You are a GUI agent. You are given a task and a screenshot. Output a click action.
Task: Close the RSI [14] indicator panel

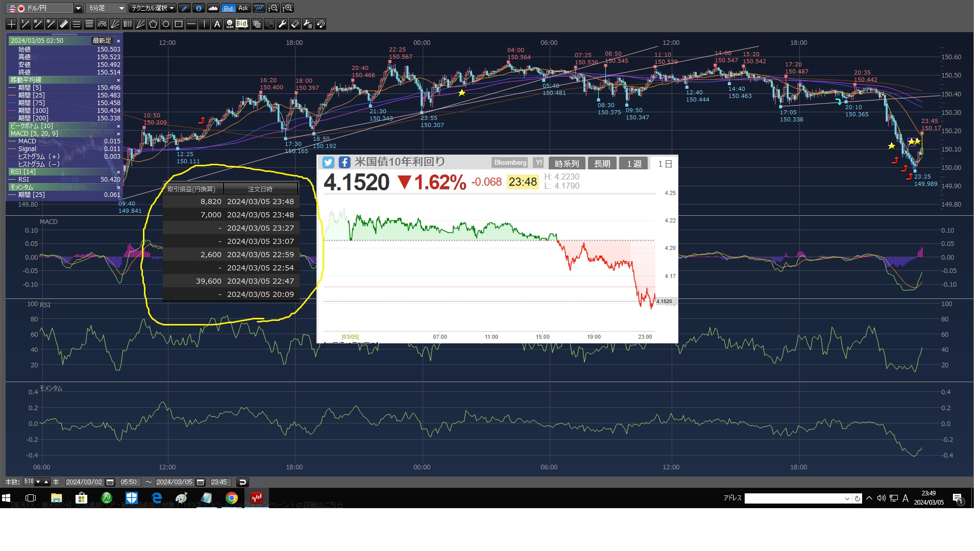[118, 172]
